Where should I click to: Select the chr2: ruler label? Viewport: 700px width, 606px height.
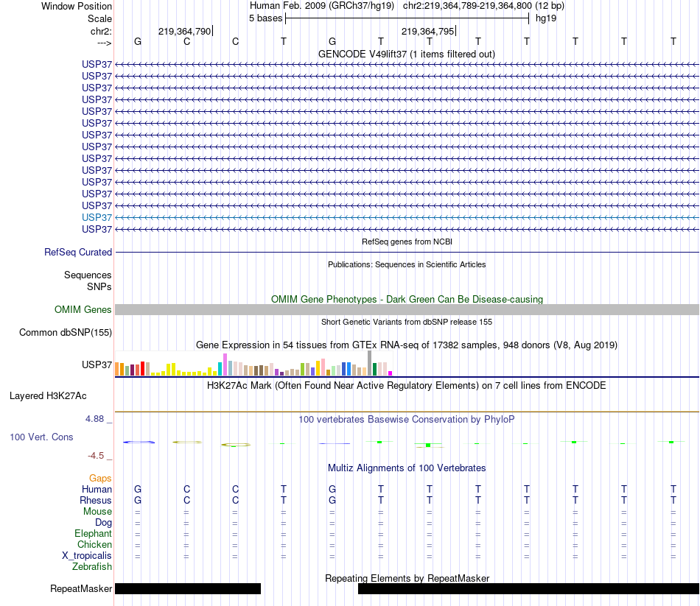coord(101,31)
